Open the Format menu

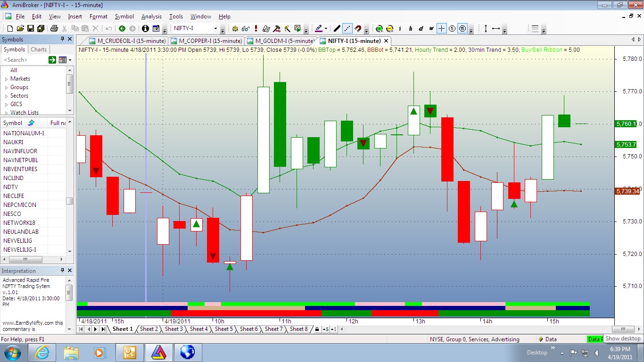coord(99,16)
